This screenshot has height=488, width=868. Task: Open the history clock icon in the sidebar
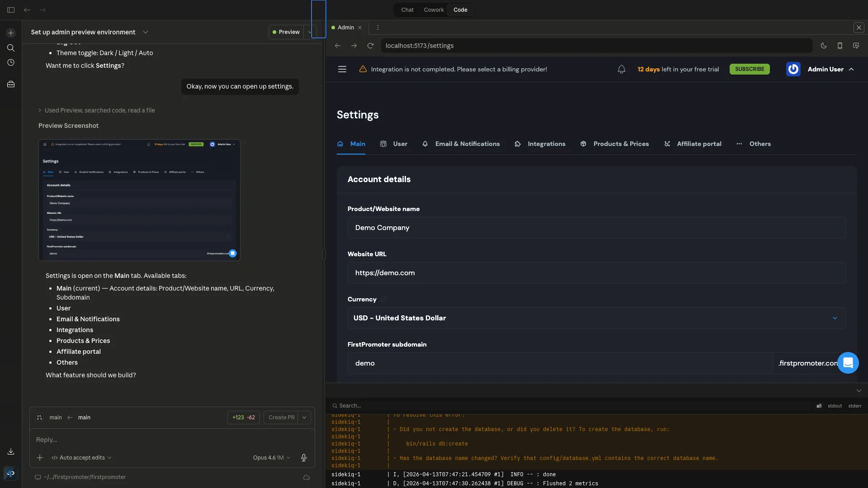click(10, 63)
